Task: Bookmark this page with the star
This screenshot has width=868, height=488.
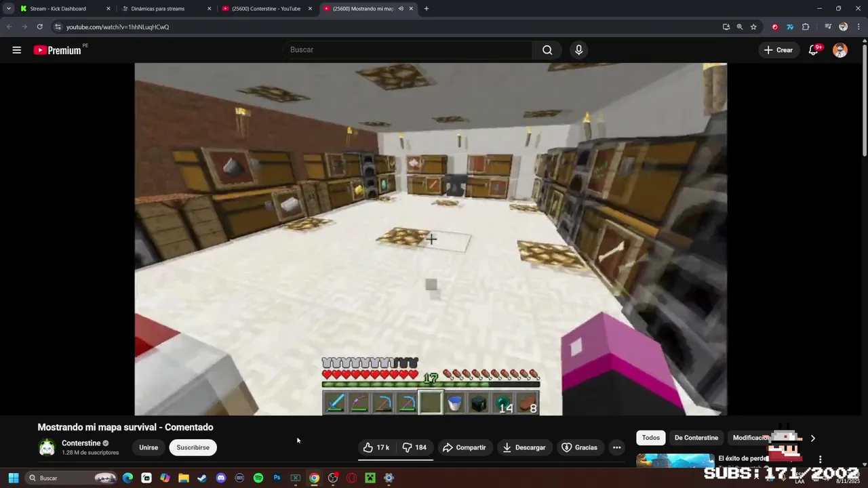Action: tap(753, 27)
